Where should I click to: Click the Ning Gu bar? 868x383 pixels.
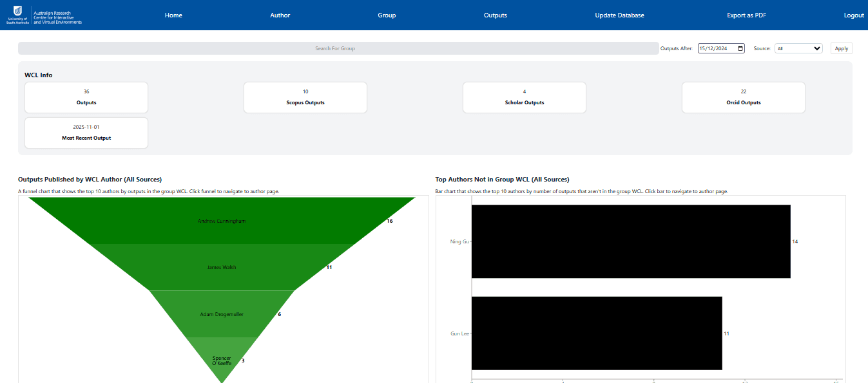pos(630,241)
